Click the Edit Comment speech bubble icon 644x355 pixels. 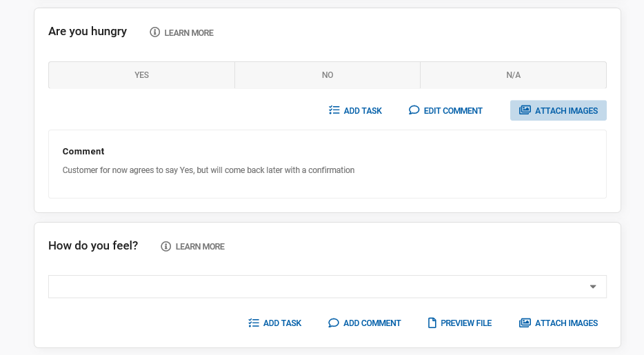tap(414, 110)
